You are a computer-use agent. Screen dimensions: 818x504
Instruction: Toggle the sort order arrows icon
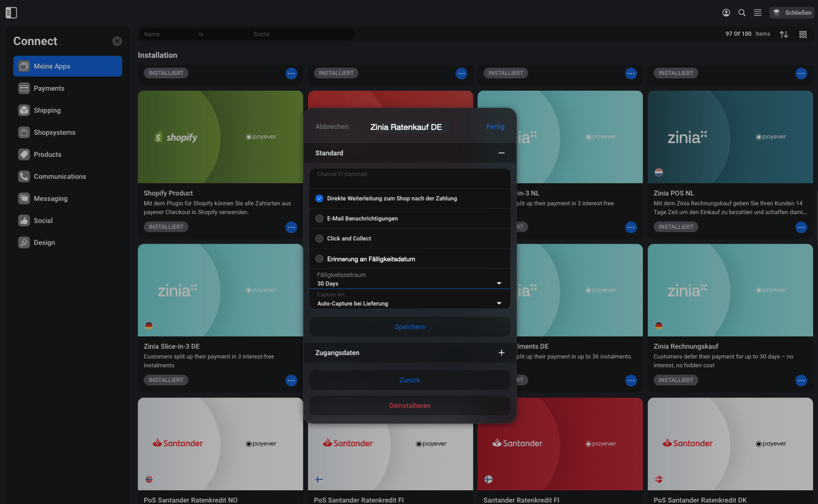(784, 34)
